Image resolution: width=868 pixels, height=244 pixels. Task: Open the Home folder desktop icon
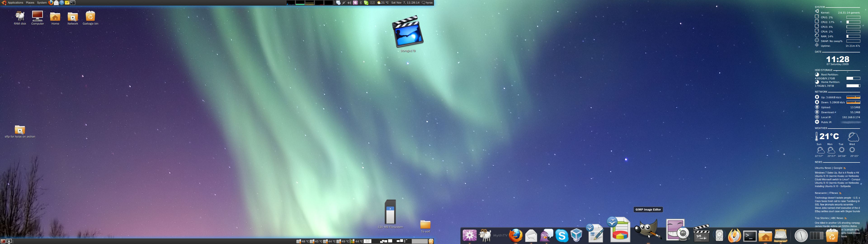click(x=55, y=18)
